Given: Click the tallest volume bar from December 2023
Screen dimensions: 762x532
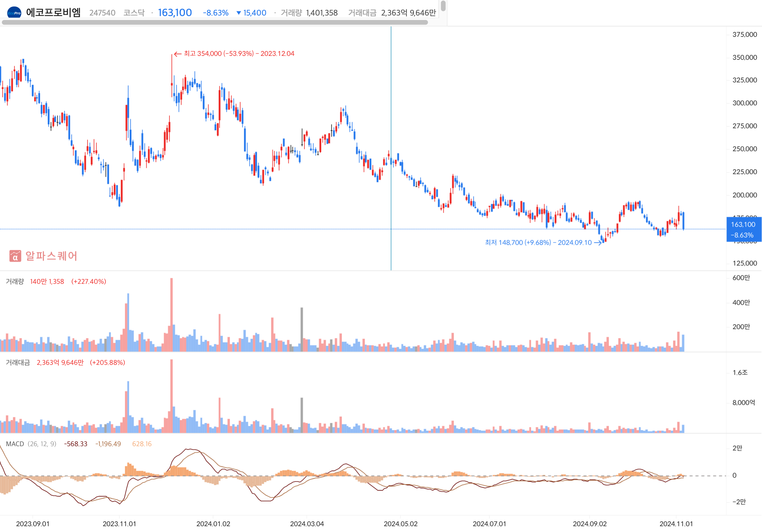Looking at the screenshot, I should click(171, 315).
